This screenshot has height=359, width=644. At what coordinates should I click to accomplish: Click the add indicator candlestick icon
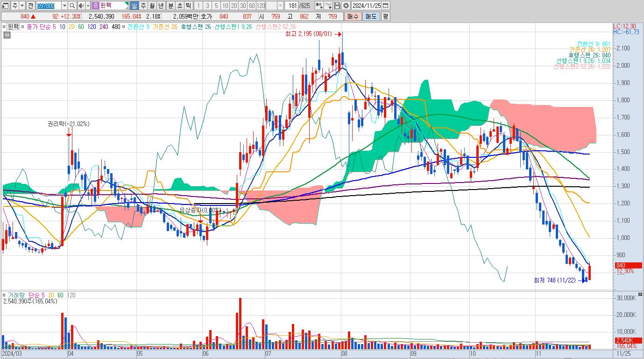pyautogui.click(x=319, y=6)
